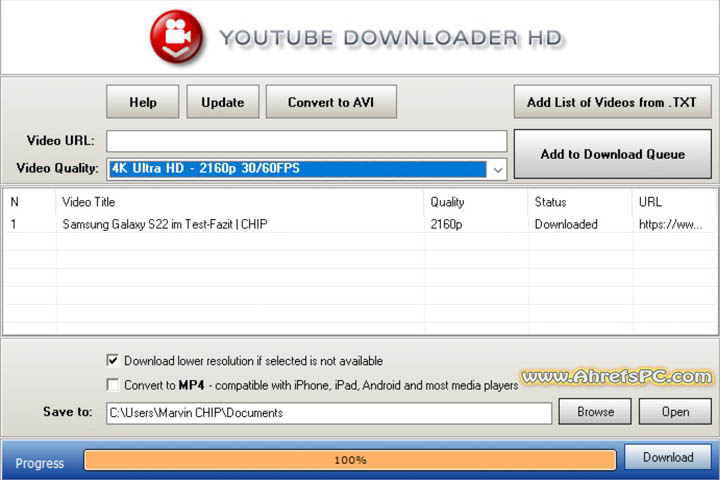Click the N column header
720x480 pixels.
click(x=15, y=202)
